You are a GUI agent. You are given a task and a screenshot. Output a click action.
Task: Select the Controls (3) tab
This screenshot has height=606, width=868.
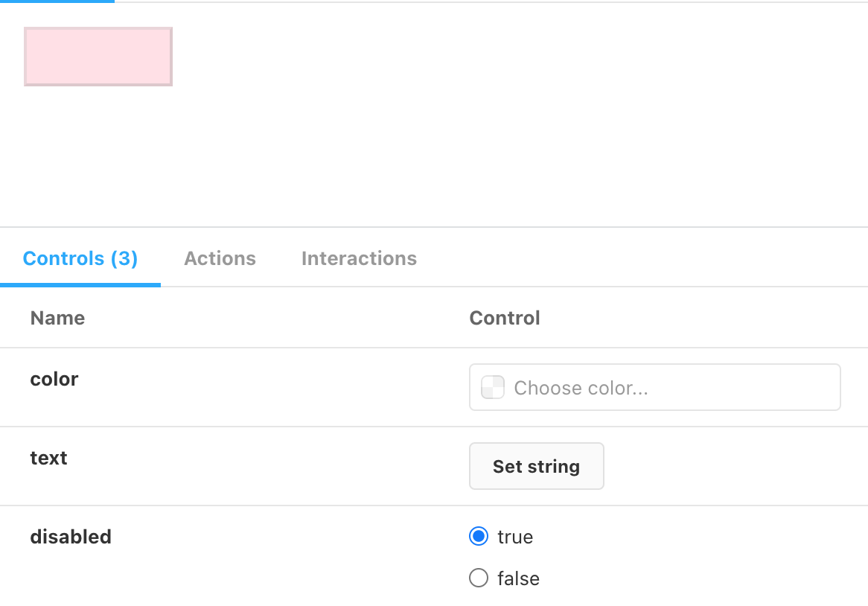80,258
